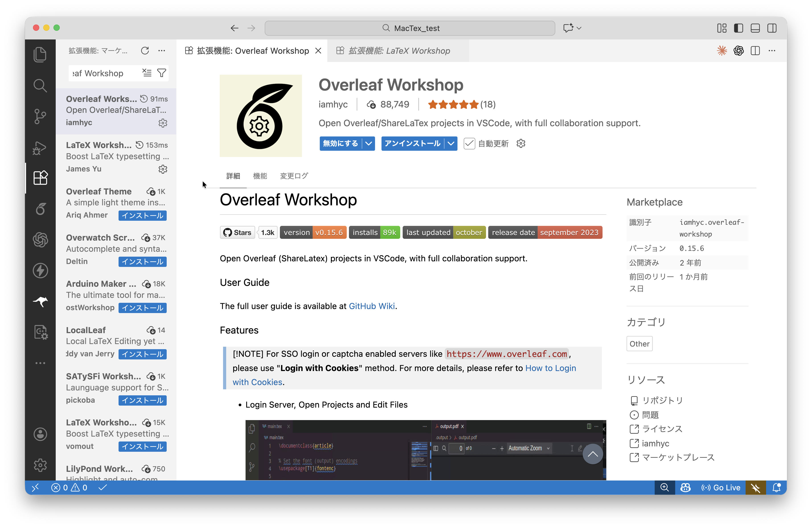Toggle the primary side bar visibility

point(739,28)
